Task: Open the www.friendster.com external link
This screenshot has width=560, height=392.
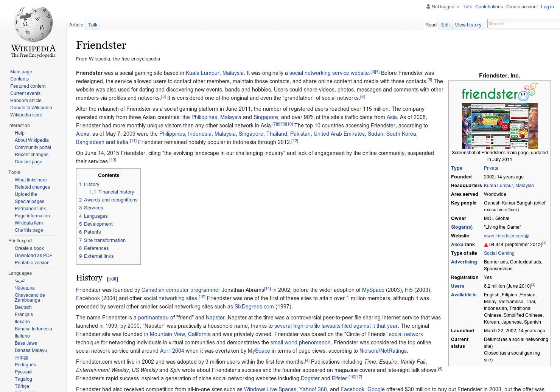Action: point(506,236)
